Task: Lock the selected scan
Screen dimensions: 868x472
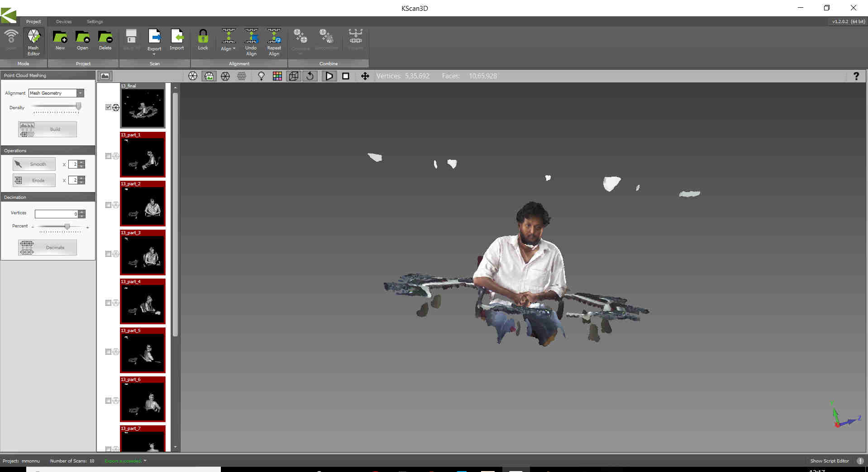Action: coord(203,40)
